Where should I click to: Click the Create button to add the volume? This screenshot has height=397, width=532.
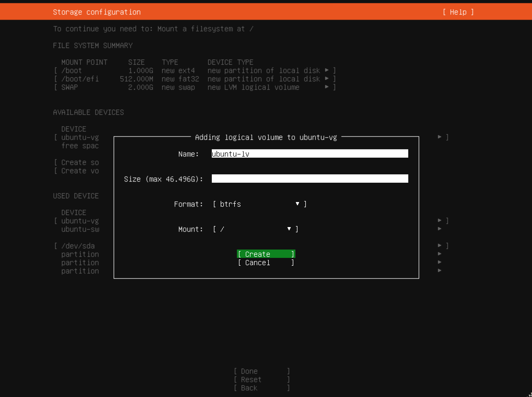(x=266, y=254)
